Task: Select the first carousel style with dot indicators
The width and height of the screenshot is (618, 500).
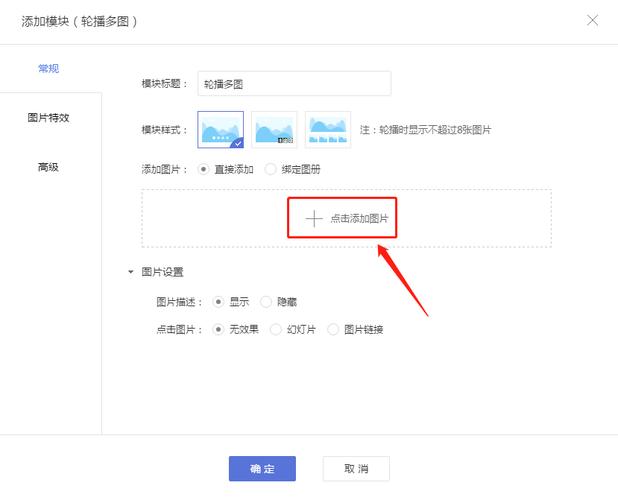Action: point(221,130)
